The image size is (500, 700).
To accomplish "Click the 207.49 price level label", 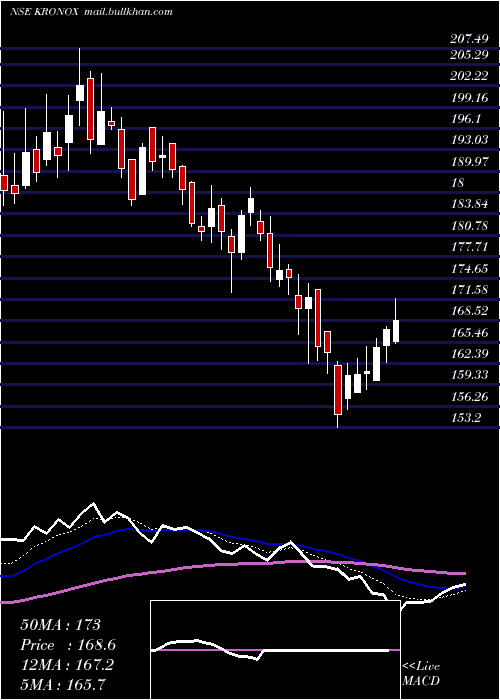I will pos(469,39).
